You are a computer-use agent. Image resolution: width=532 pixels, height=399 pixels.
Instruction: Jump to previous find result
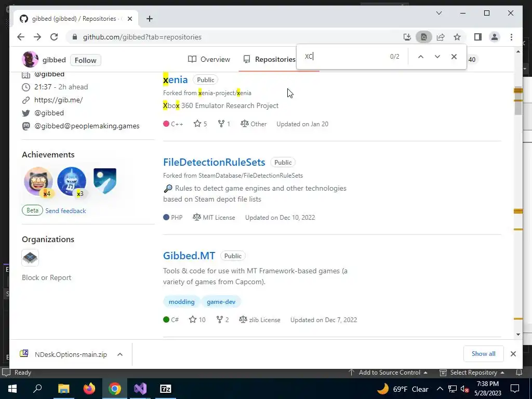pyautogui.click(x=421, y=57)
